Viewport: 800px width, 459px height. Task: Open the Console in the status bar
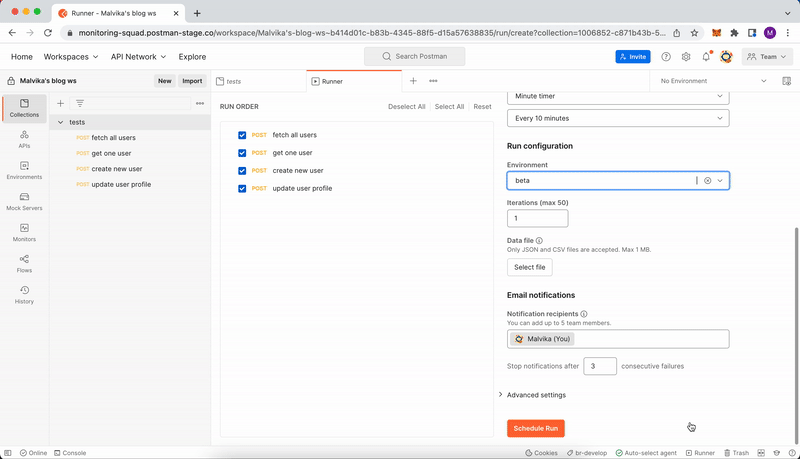pos(70,453)
